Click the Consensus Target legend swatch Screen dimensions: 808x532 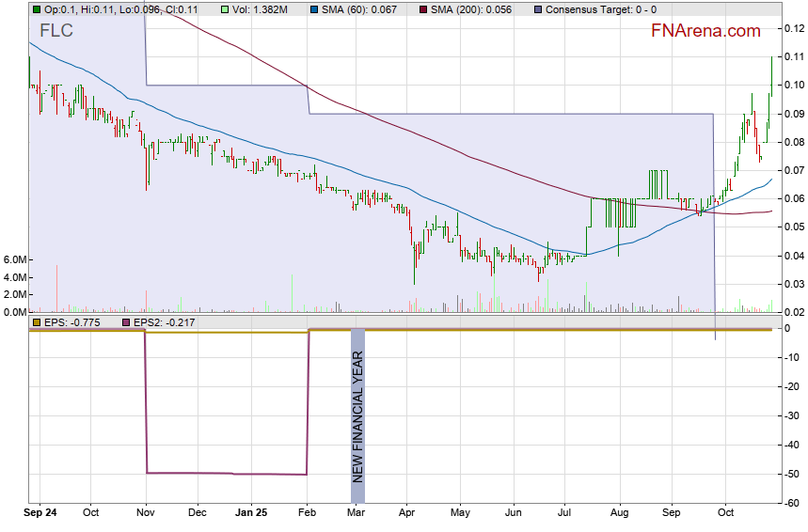pos(537,8)
